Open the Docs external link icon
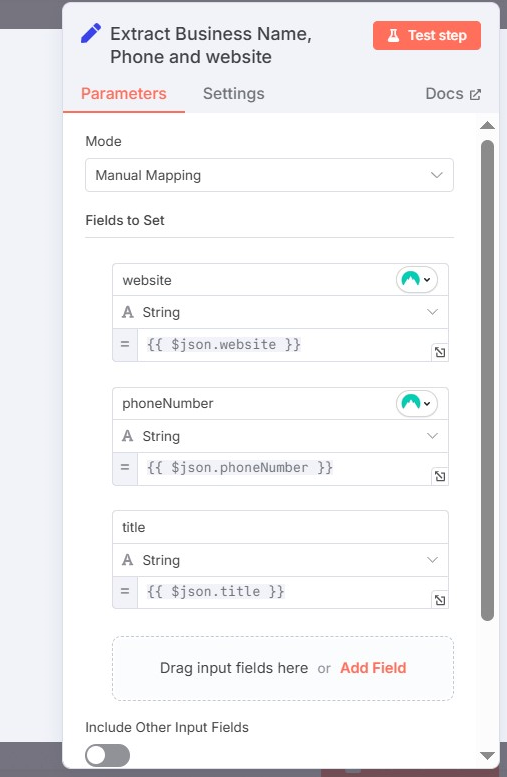Screen dimensions: 507x777 (x=475, y=94)
